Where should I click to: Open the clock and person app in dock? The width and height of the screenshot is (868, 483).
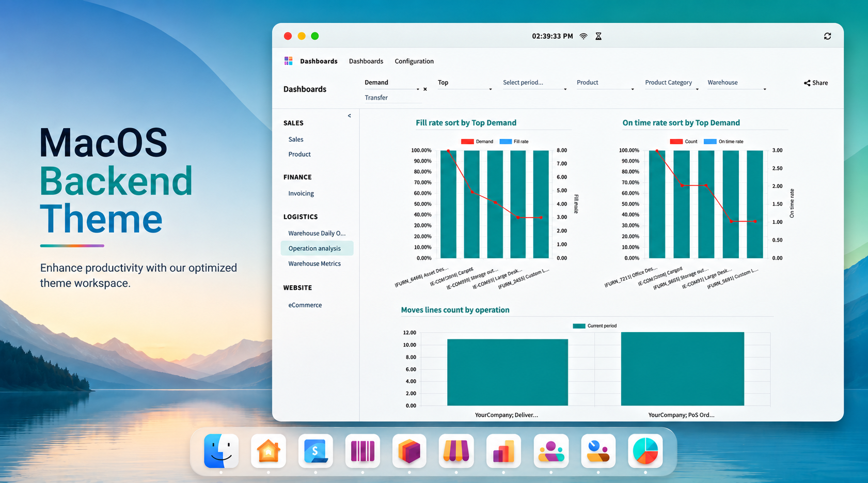[x=598, y=451]
